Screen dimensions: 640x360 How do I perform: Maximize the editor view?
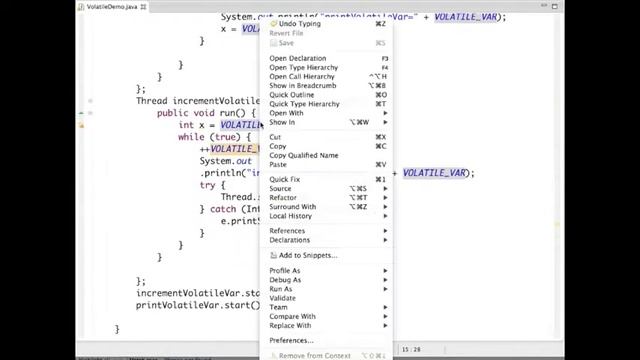(555, 6)
